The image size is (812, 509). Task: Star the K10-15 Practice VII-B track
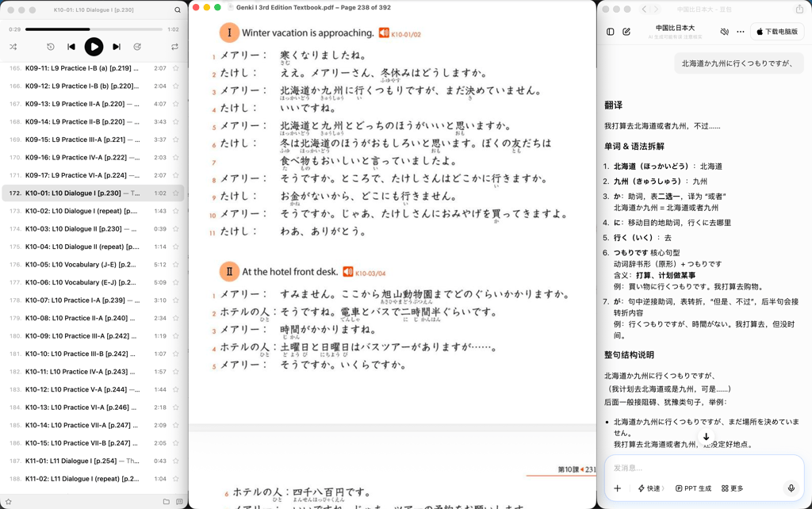(176, 443)
